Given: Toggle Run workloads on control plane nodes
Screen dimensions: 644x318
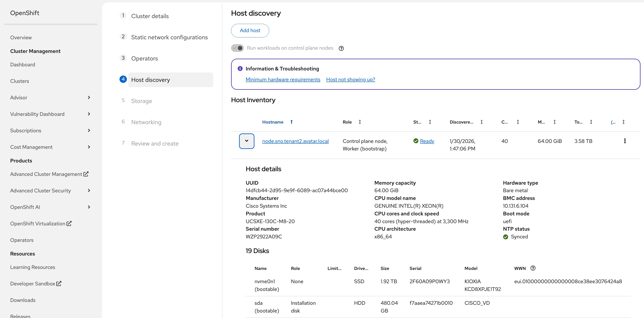Looking at the screenshot, I should coord(237,48).
